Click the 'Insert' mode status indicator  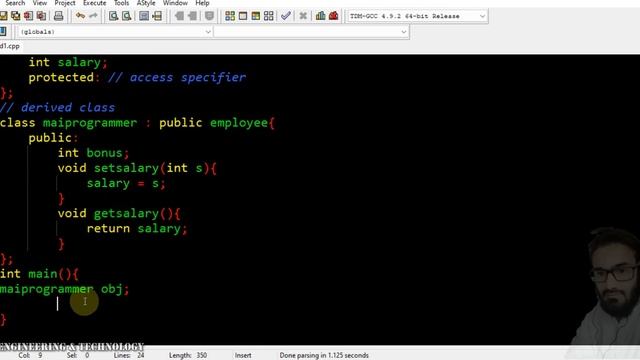pyautogui.click(x=243, y=356)
